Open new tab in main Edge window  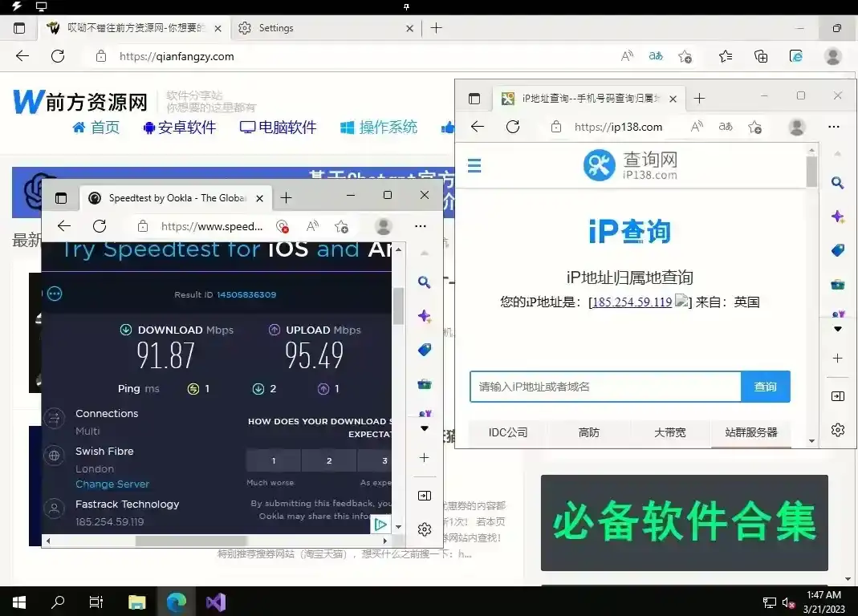click(436, 28)
